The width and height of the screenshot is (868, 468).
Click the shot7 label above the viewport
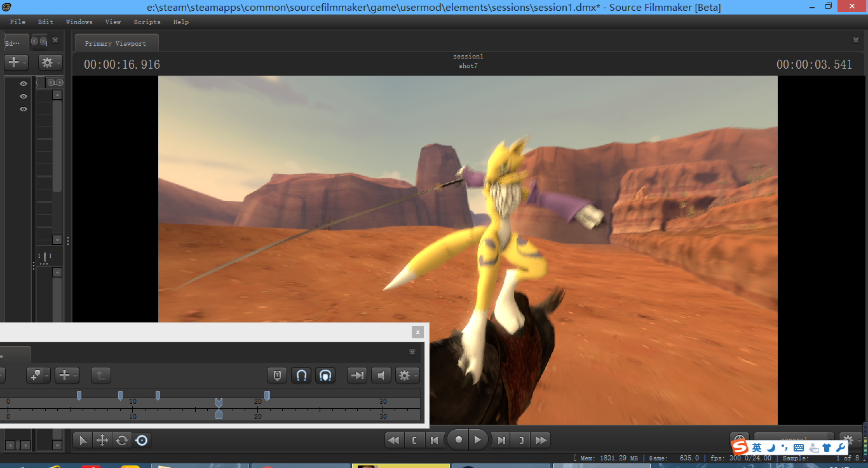pos(468,66)
